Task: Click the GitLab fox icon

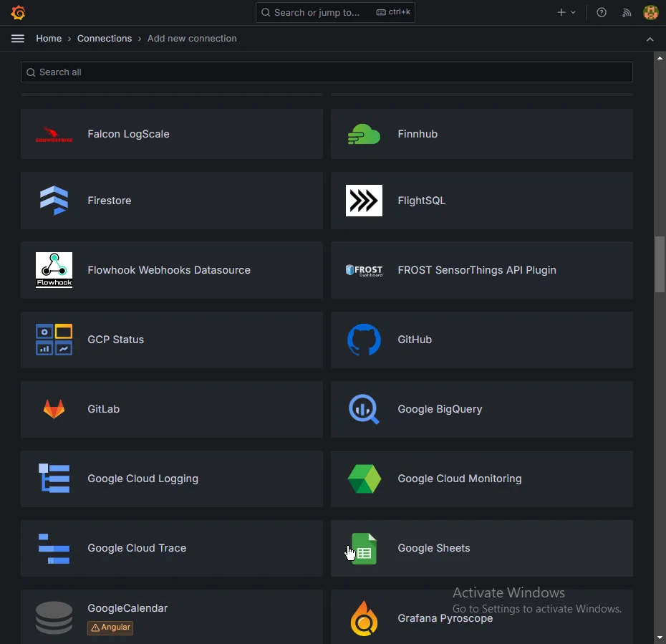Action: [x=54, y=409]
